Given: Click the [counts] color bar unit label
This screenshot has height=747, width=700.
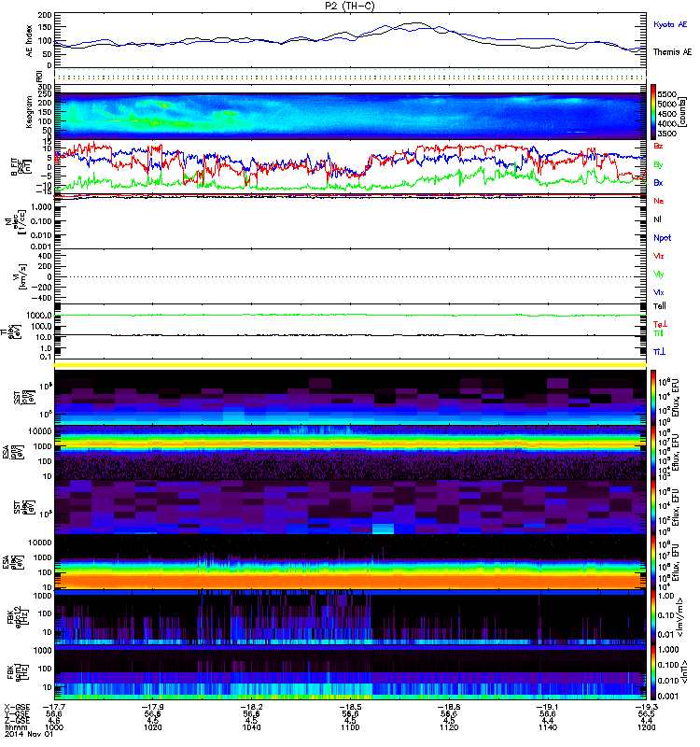Looking at the screenshot, I should pos(683,112).
